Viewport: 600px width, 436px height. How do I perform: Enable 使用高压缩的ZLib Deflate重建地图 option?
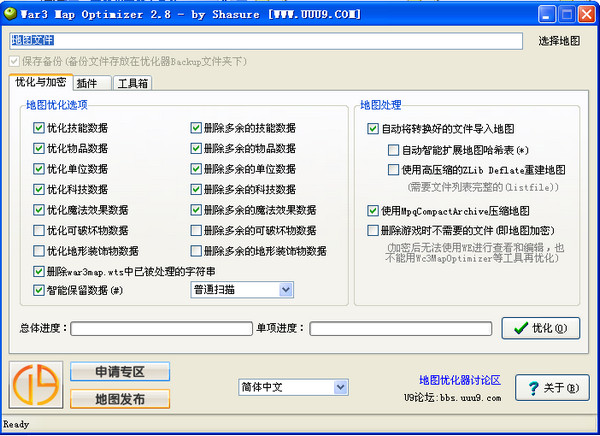coord(393,170)
